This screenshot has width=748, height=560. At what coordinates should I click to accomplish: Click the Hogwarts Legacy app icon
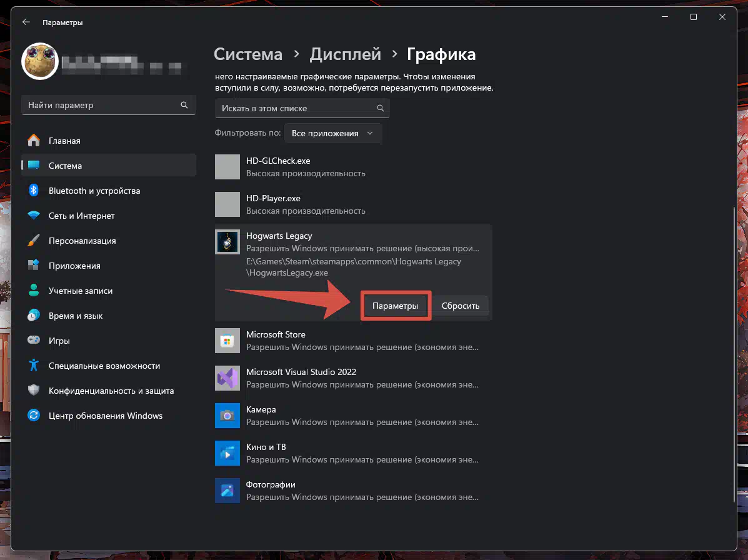coord(227,242)
